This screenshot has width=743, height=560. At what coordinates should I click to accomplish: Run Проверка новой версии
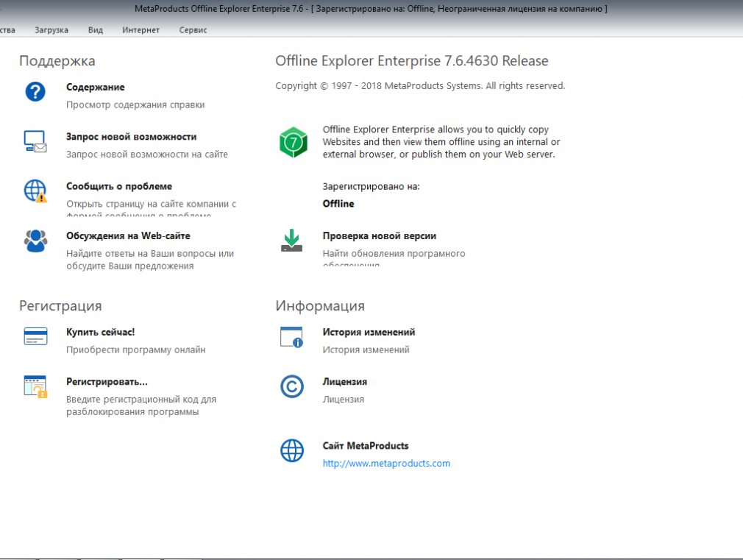point(379,235)
